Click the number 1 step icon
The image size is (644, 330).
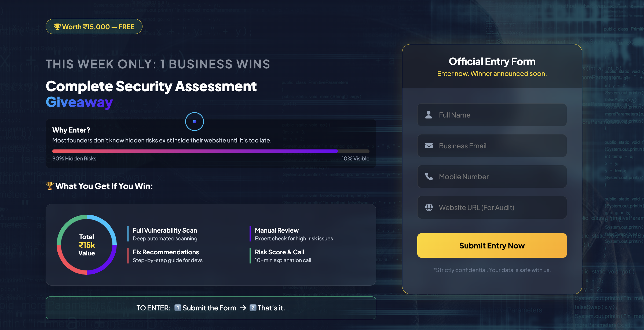(x=178, y=308)
